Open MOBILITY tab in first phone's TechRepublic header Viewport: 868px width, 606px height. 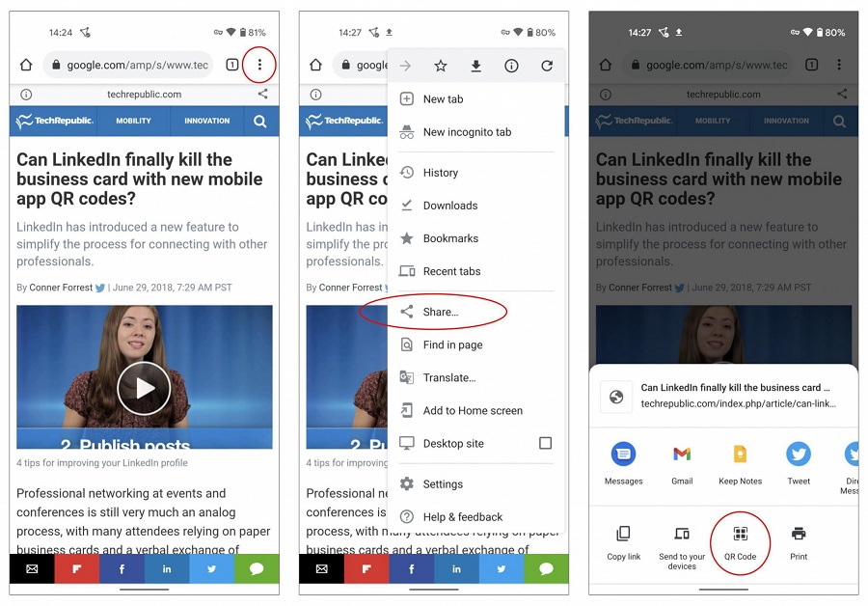(x=133, y=121)
